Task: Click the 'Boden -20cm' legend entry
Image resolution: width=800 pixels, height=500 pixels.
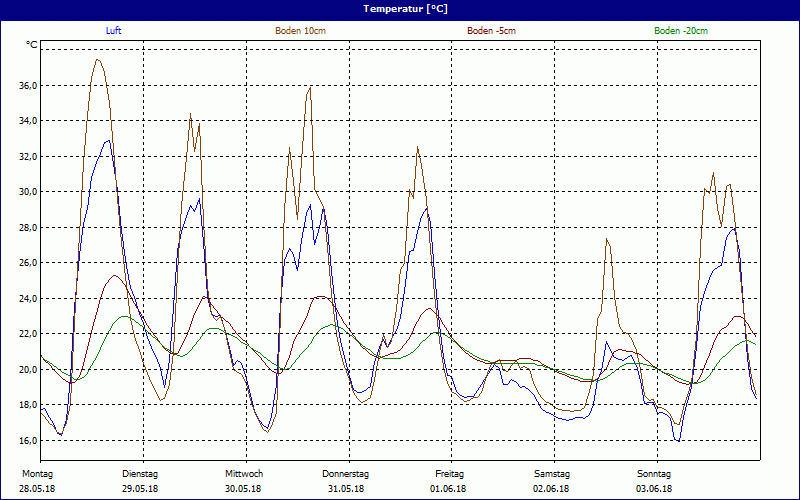Action: [x=681, y=31]
